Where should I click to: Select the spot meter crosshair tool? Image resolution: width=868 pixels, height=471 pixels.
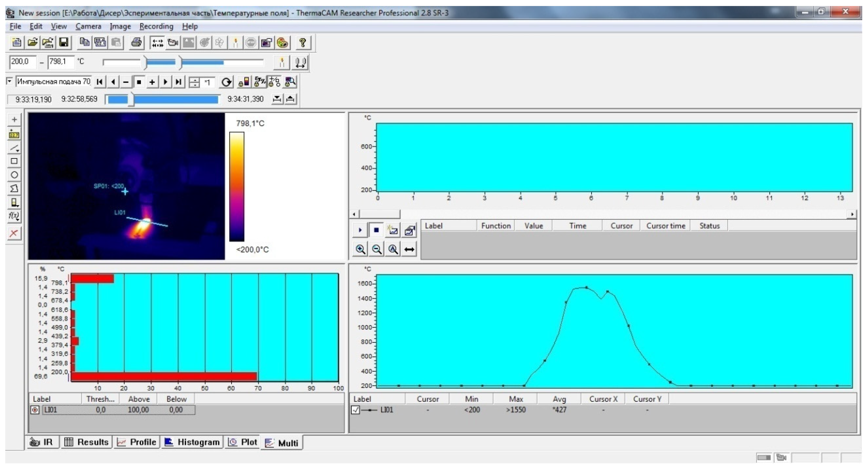tap(14, 120)
